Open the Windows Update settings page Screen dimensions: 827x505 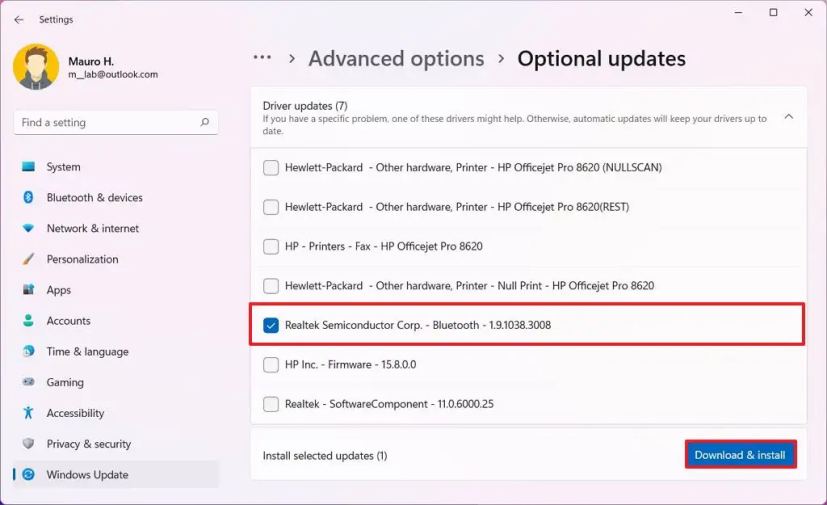click(x=87, y=475)
